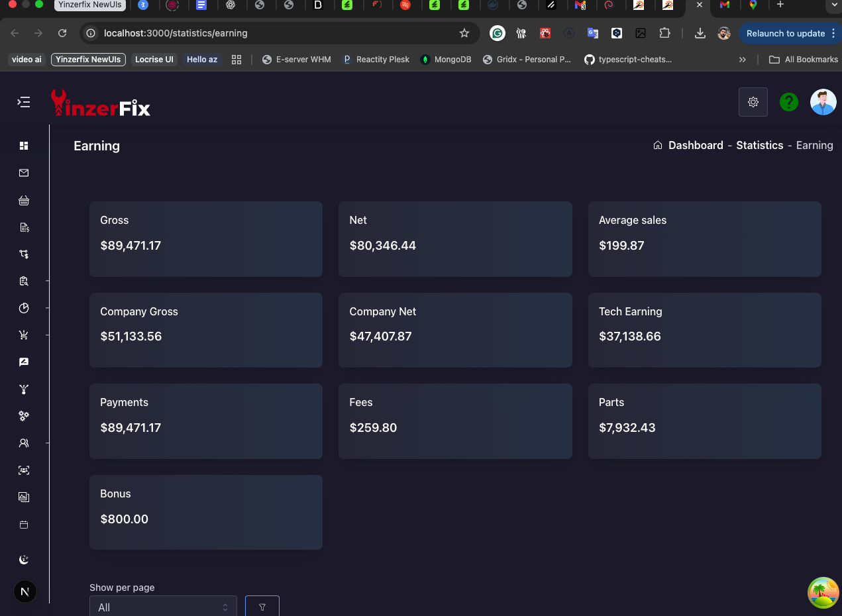Collapse the sidebar using the hamburger toggle
The height and width of the screenshot is (616, 842).
[x=23, y=102]
